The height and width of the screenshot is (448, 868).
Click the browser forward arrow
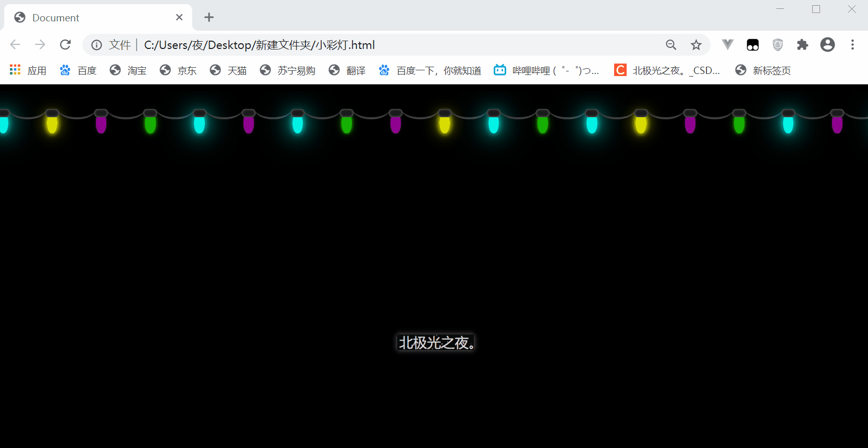point(40,45)
